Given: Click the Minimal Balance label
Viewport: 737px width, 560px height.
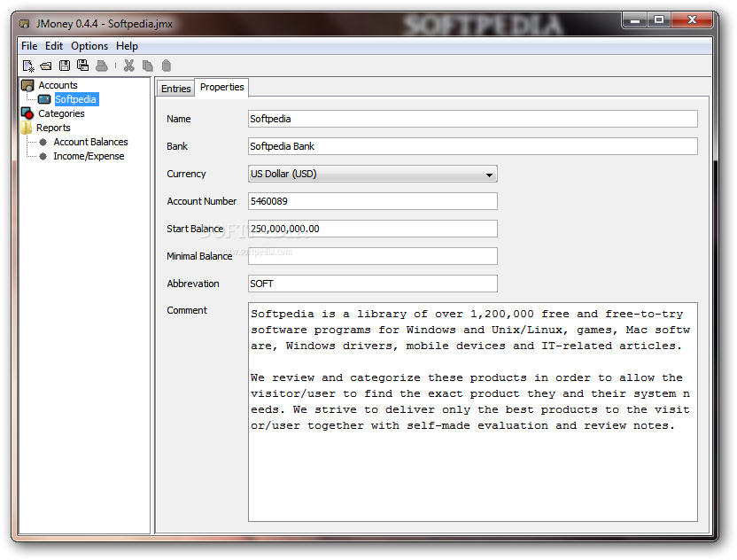Looking at the screenshot, I should [x=199, y=256].
